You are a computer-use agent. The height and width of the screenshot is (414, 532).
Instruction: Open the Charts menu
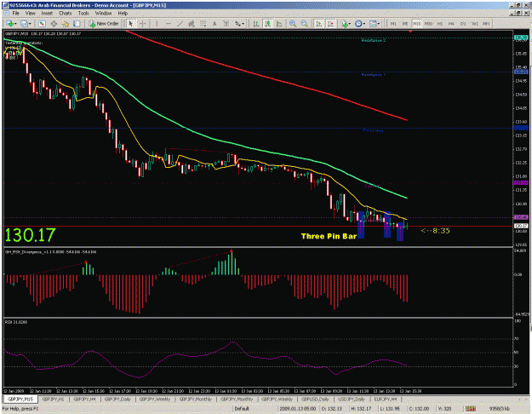tap(66, 14)
